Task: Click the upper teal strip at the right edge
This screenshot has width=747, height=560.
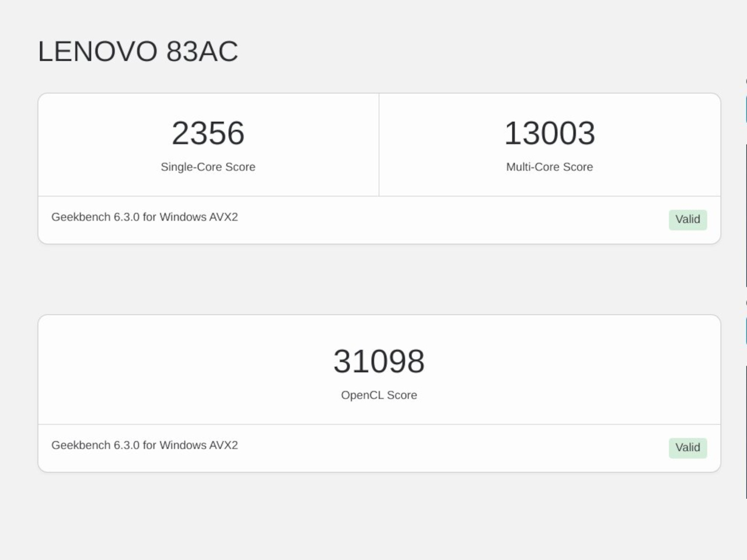Action: pyautogui.click(x=745, y=109)
